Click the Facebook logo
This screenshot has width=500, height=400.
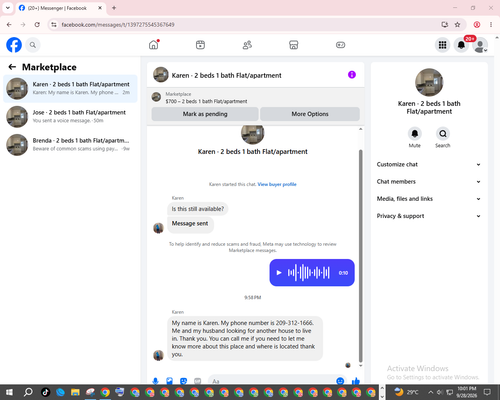click(x=14, y=45)
